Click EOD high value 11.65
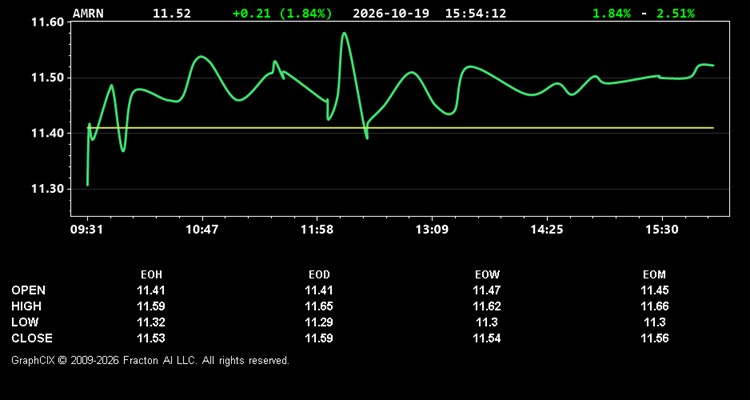Viewport: 750px width, 400px height. click(x=319, y=306)
